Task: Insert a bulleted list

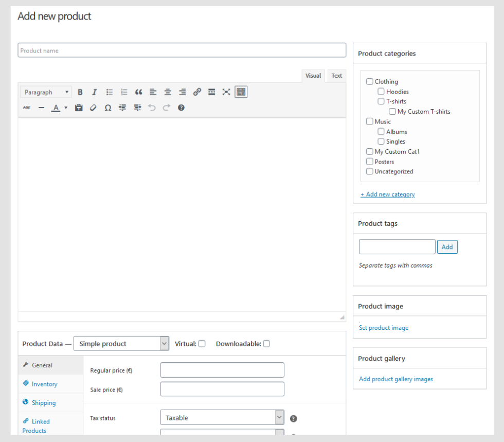Action: (x=109, y=92)
